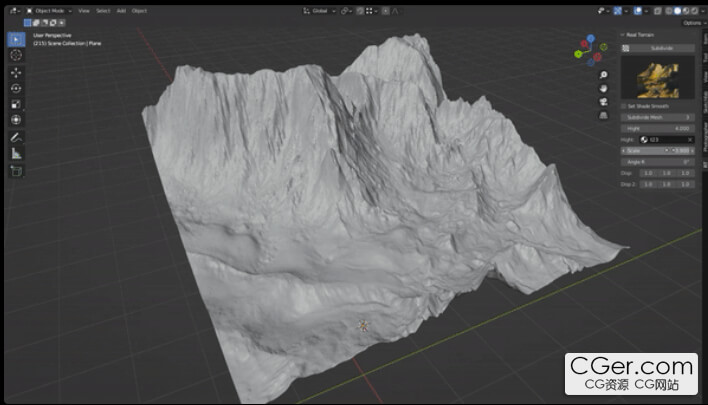Open the View menu
This screenshot has height=405, width=708.
[84, 11]
